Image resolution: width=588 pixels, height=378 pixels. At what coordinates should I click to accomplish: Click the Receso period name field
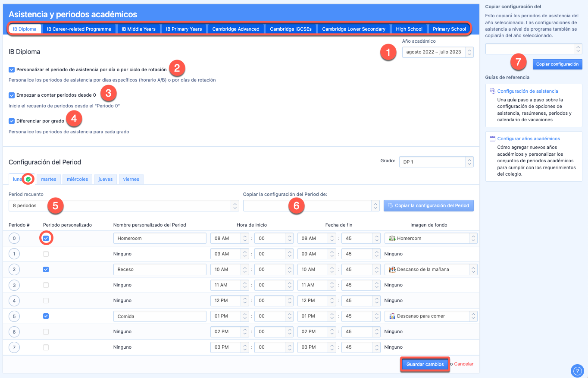(160, 269)
